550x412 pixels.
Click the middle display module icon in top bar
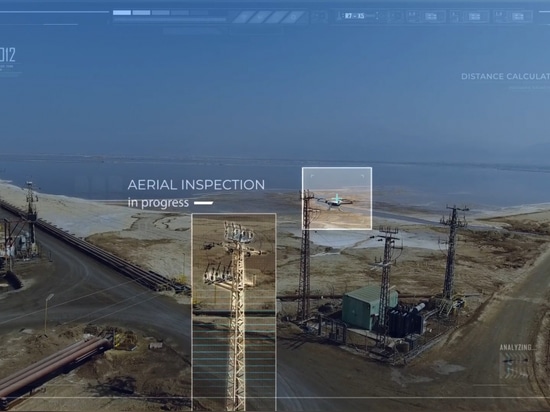coord(474,16)
